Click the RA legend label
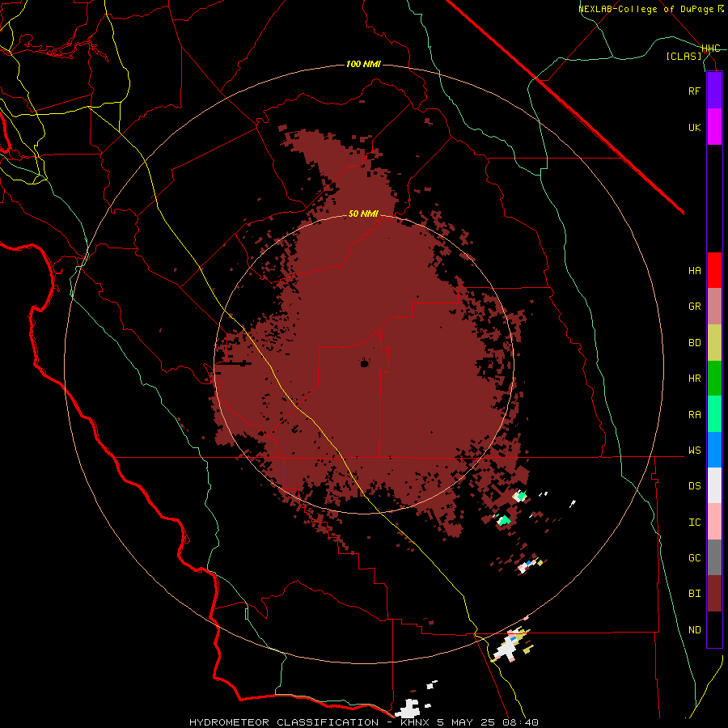The width and height of the screenshot is (728, 728). [x=694, y=415]
